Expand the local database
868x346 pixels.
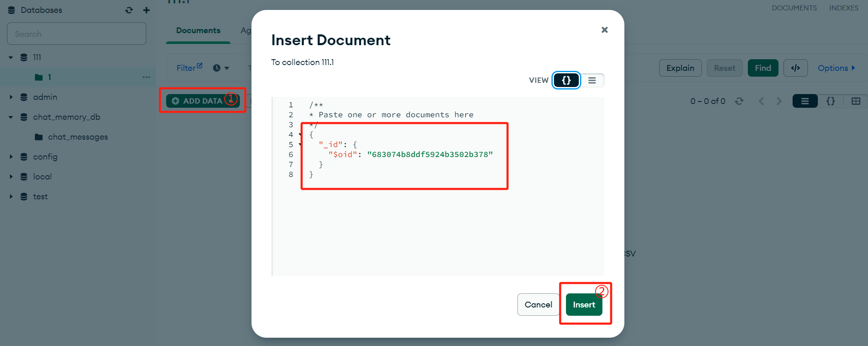pyautogui.click(x=11, y=177)
